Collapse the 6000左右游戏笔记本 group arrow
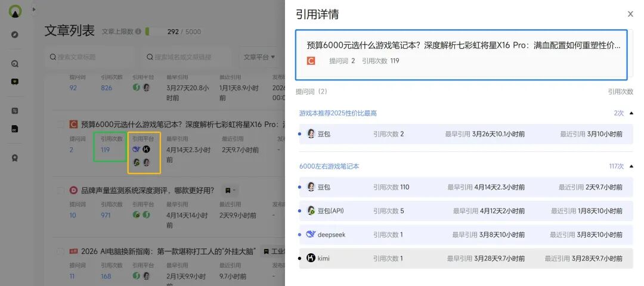This screenshot has width=644, height=286. point(631,167)
